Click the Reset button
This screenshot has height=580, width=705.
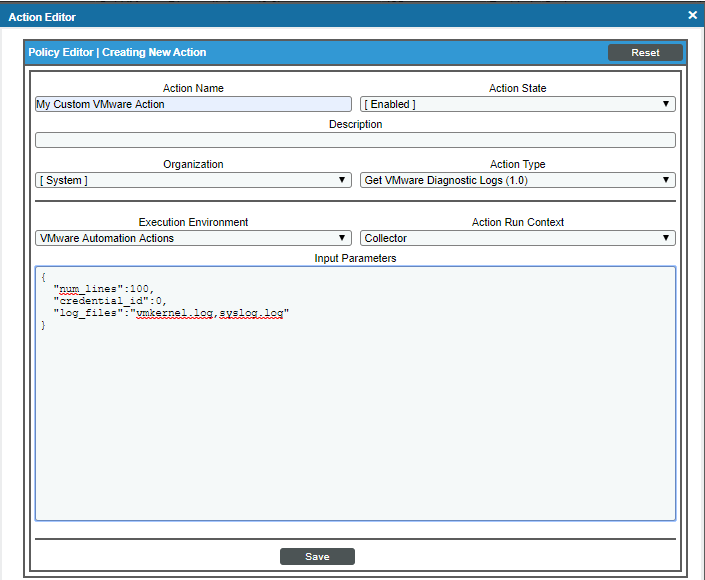coord(645,53)
